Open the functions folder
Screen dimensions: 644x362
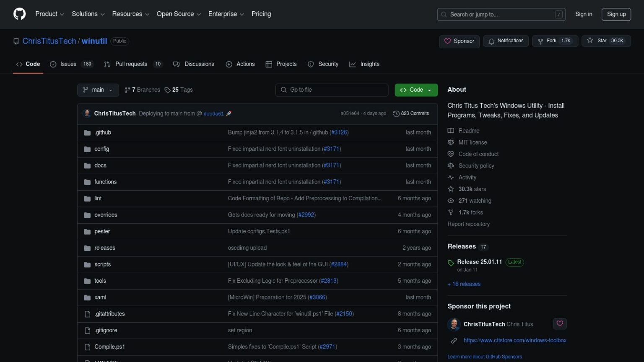106,182
